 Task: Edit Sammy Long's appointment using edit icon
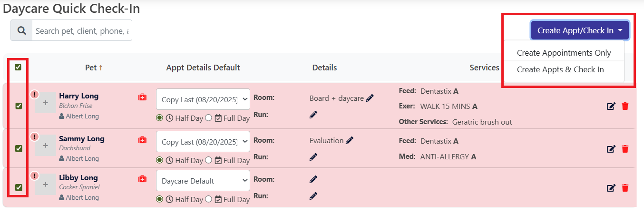pos(611,149)
